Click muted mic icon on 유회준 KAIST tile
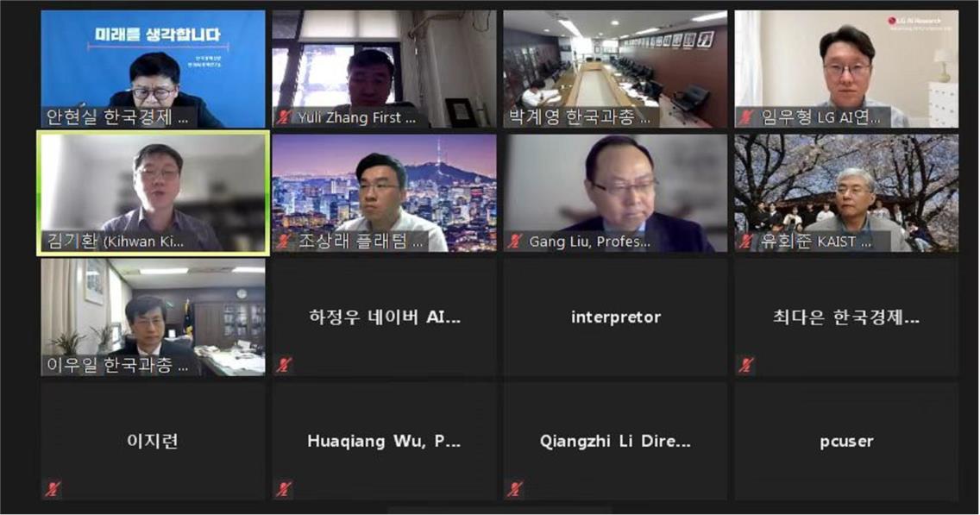Viewport: 980px width, 515px height. (x=745, y=242)
